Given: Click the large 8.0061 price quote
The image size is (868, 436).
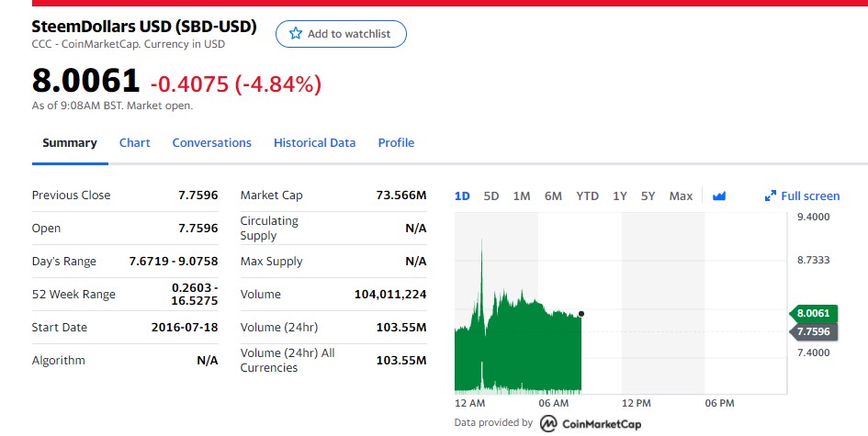Looking at the screenshot, I should click(85, 81).
